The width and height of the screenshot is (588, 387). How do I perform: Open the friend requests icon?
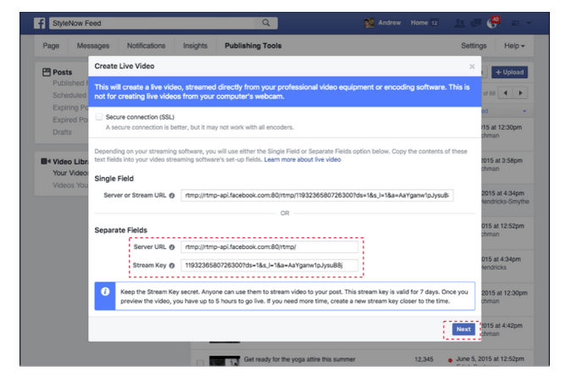click(459, 23)
